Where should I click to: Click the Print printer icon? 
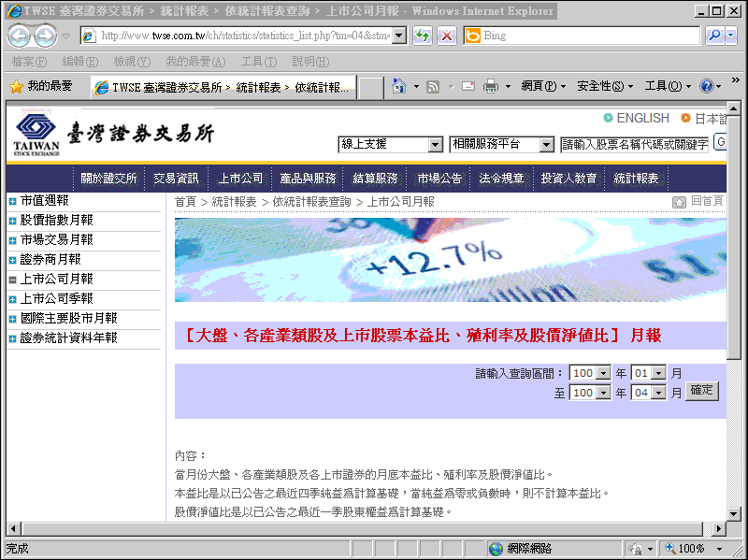(490, 86)
